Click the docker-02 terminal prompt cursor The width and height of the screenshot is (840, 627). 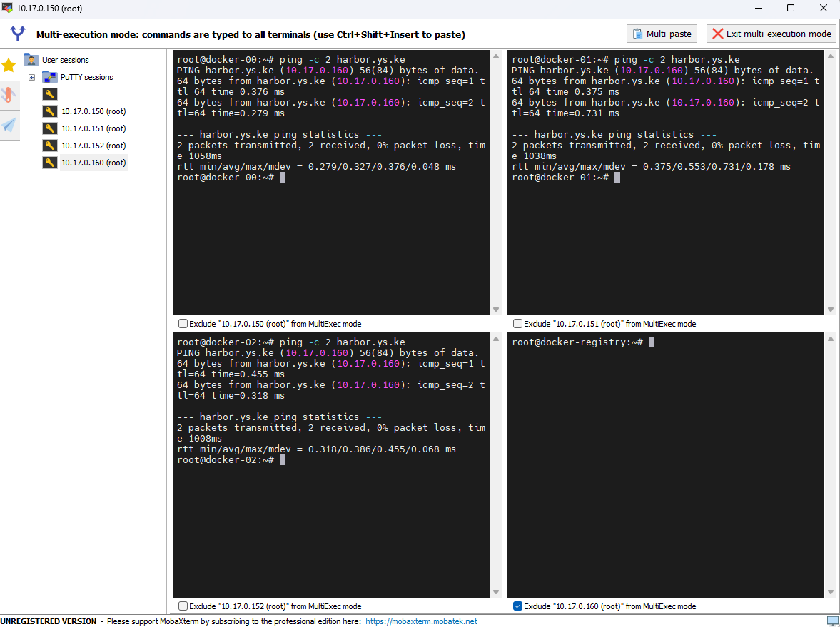(283, 460)
